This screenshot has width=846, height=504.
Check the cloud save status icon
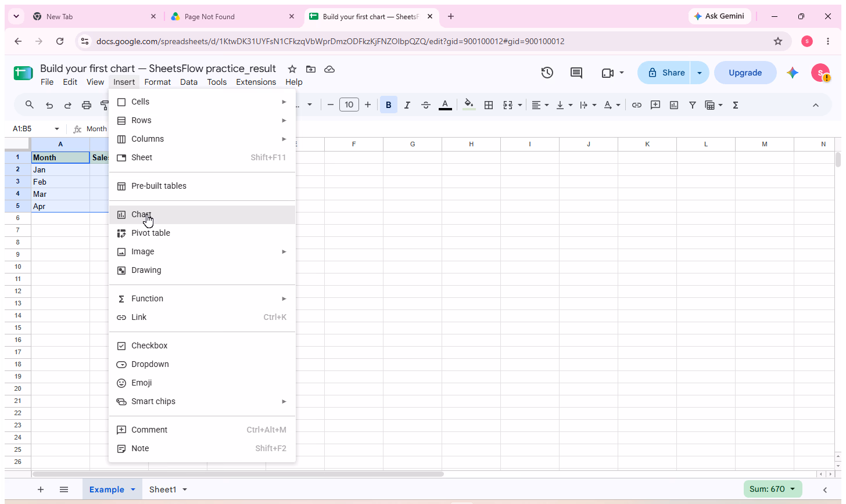(x=329, y=69)
